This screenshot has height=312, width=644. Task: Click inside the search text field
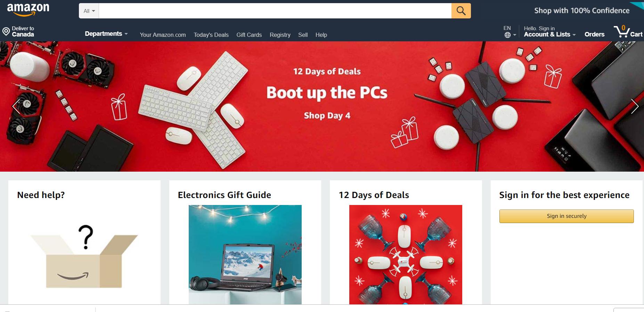(x=275, y=11)
